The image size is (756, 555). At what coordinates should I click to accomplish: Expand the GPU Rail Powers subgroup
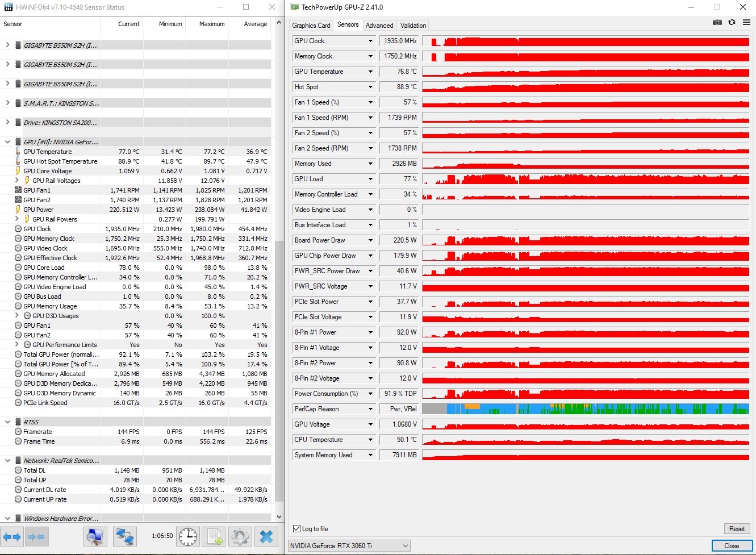click(17, 219)
